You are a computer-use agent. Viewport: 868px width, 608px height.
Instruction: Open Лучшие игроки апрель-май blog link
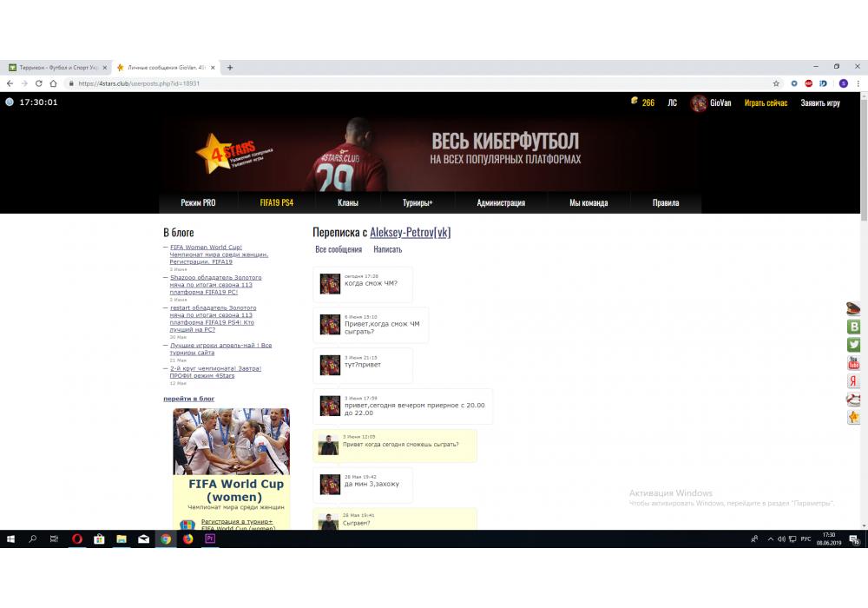point(220,349)
